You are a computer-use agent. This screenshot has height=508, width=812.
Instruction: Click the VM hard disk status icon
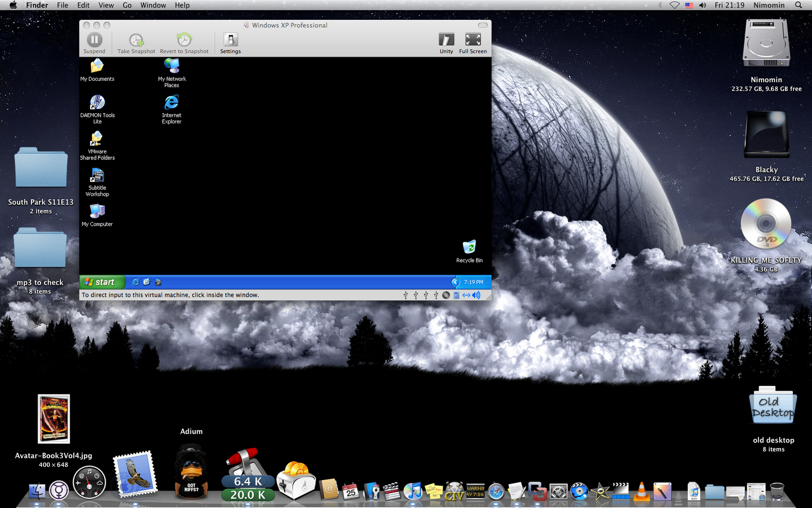coord(456,295)
